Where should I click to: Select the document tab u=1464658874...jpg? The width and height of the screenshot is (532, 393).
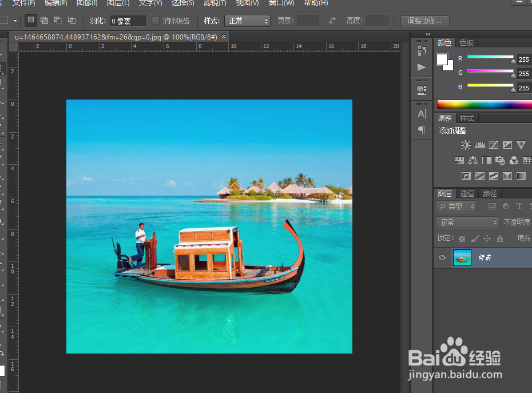[x=116, y=37]
